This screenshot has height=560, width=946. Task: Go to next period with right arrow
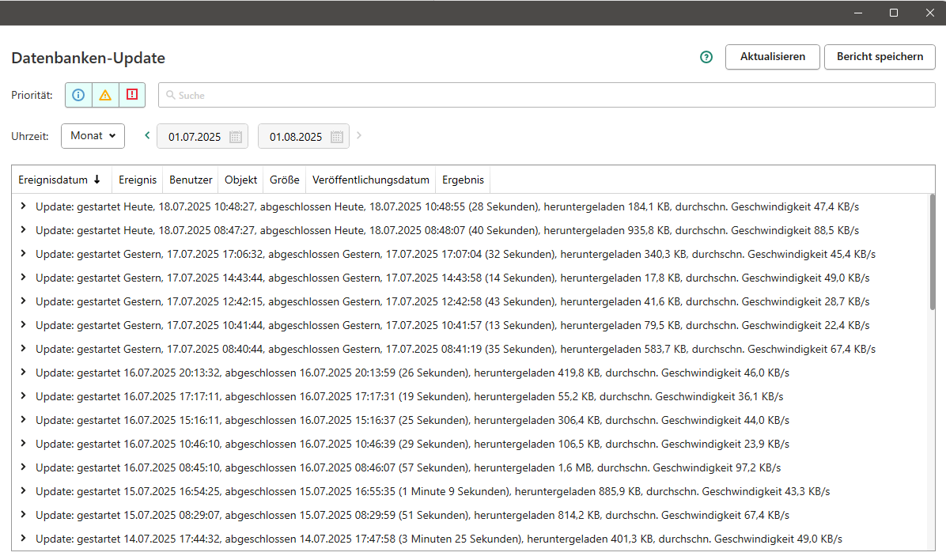359,135
